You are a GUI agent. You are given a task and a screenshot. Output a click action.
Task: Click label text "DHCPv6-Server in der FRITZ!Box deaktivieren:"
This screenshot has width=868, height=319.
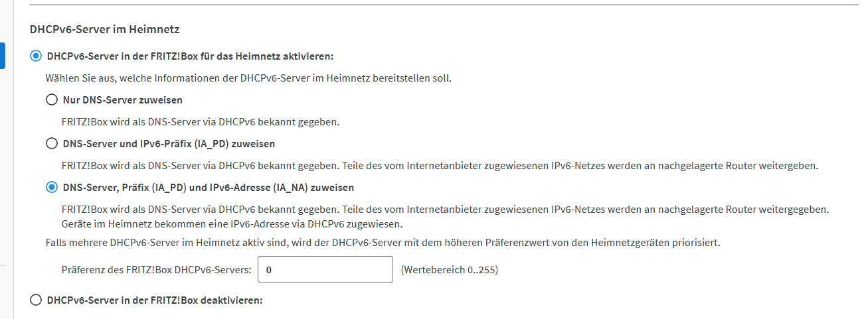(x=155, y=300)
